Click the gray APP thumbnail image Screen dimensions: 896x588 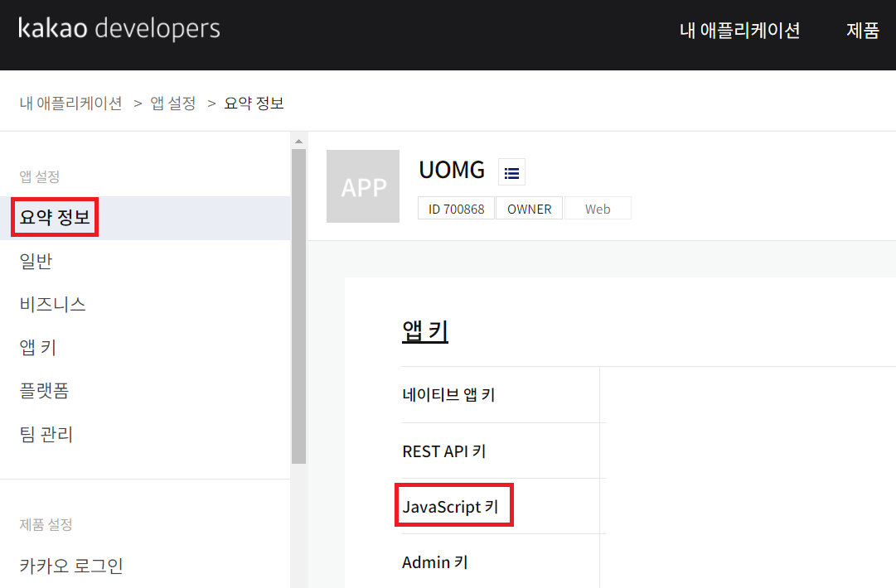(363, 186)
